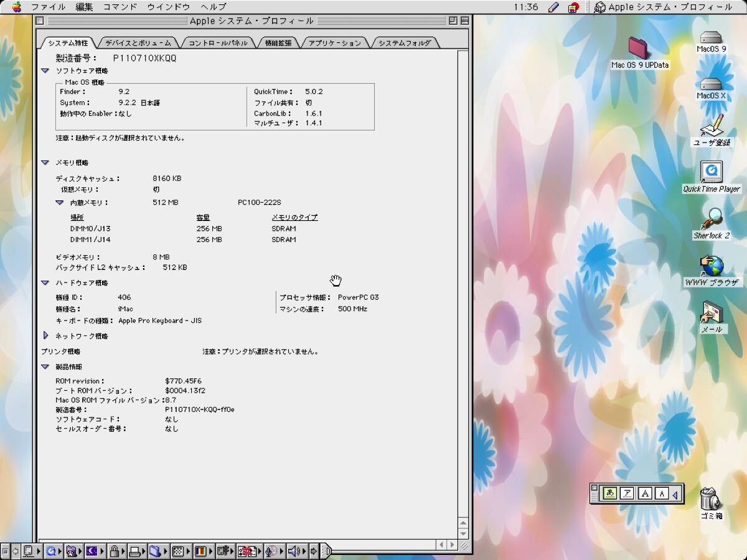Image resolution: width=747 pixels, height=560 pixels.
Task: Open the ヘルプ menu
Action: pos(214,7)
